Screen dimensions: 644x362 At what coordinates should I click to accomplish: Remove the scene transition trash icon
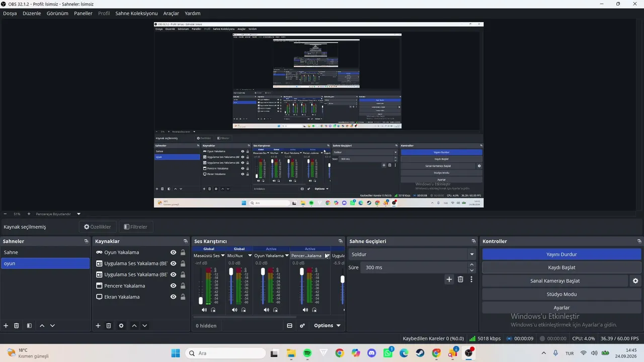click(460, 280)
